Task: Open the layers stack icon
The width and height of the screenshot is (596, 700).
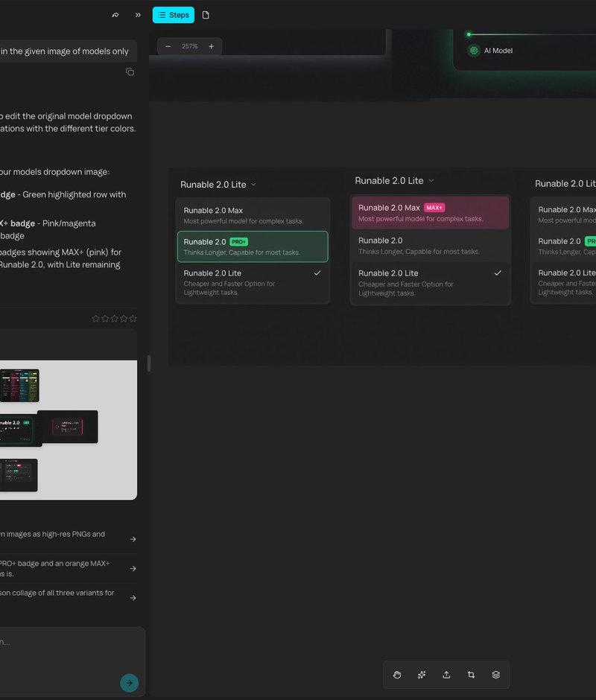Action: point(496,675)
